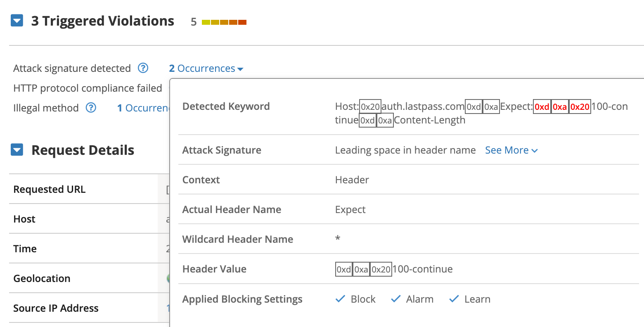The image size is (644, 327).
Task: Click the red 0xd highlighted byte
Action: click(542, 107)
